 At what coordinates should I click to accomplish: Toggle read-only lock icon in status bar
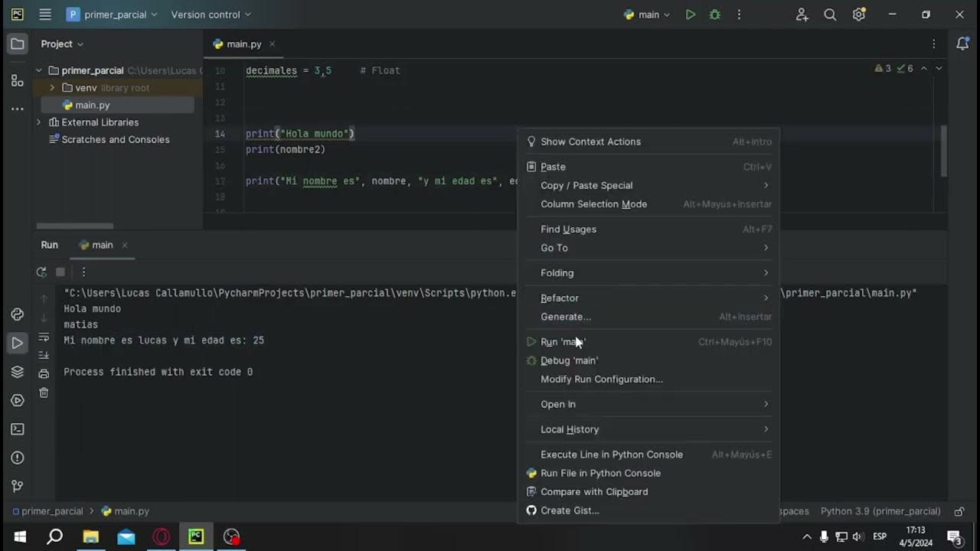pyautogui.click(x=959, y=511)
